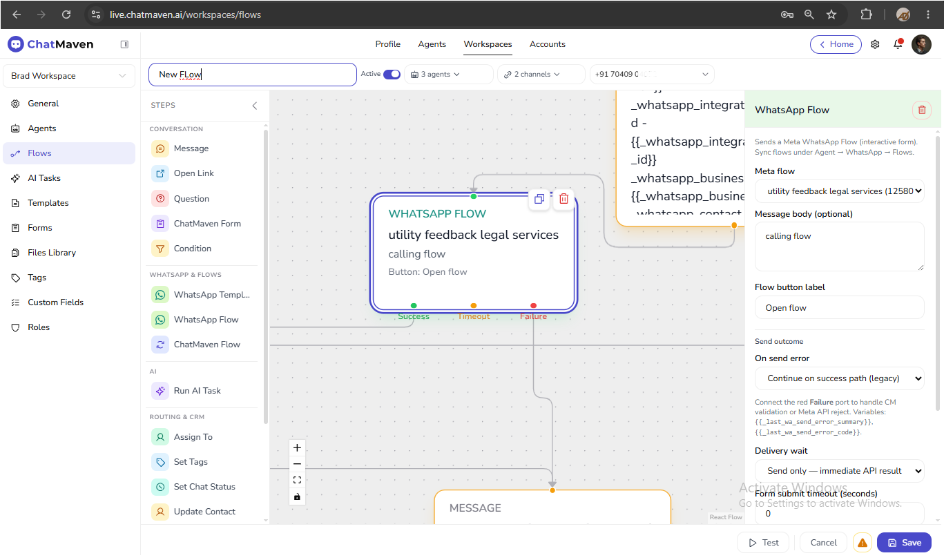Click the Form submit timeout field
944x560 pixels.
click(x=840, y=514)
